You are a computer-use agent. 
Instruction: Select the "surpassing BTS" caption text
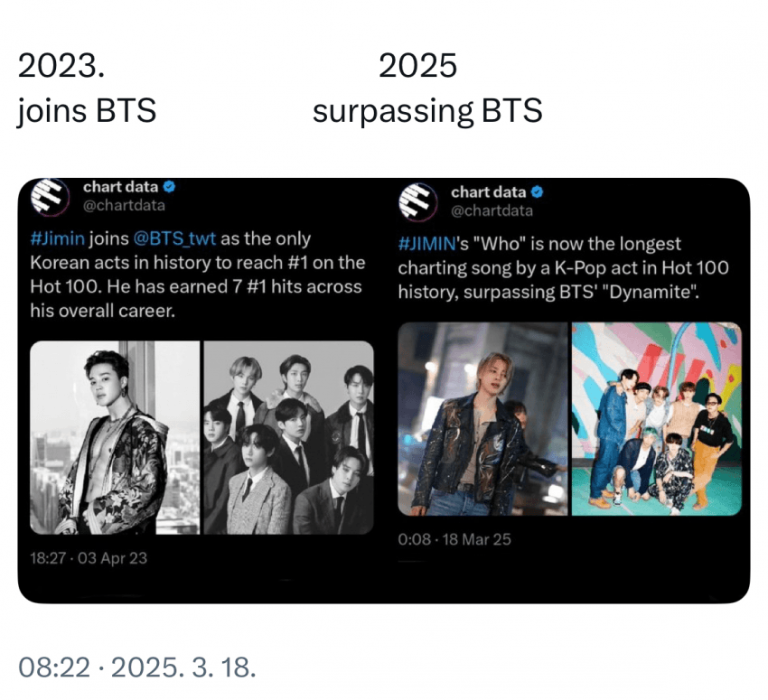(426, 111)
